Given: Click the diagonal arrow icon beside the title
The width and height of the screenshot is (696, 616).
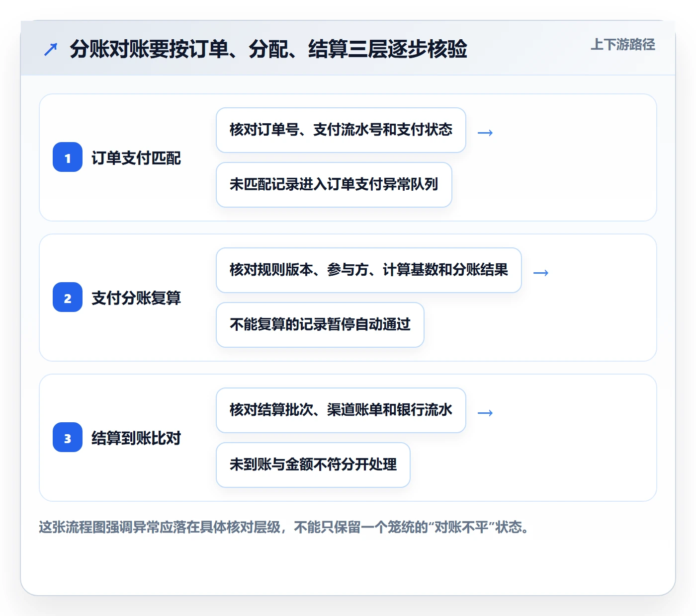Looking at the screenshot, I should coord(51,49).
